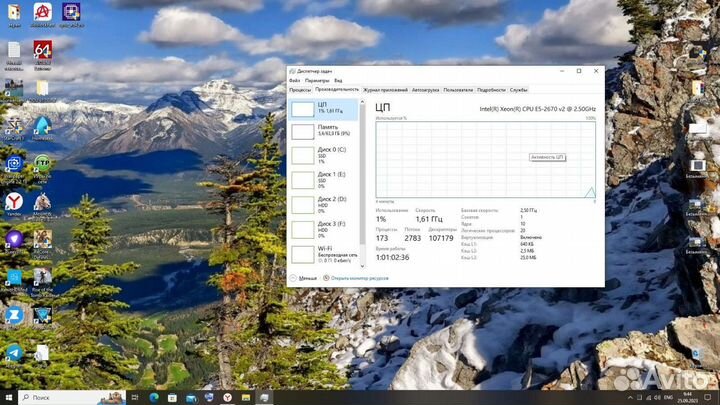Click the CPU usage graph area
The image size is (720, 405).
tap(485, 160)
